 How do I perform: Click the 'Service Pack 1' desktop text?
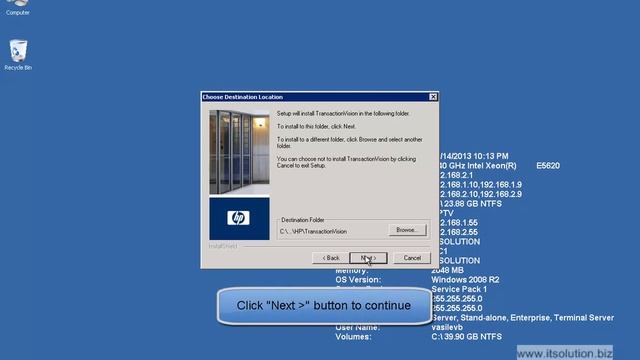(459, 289)
